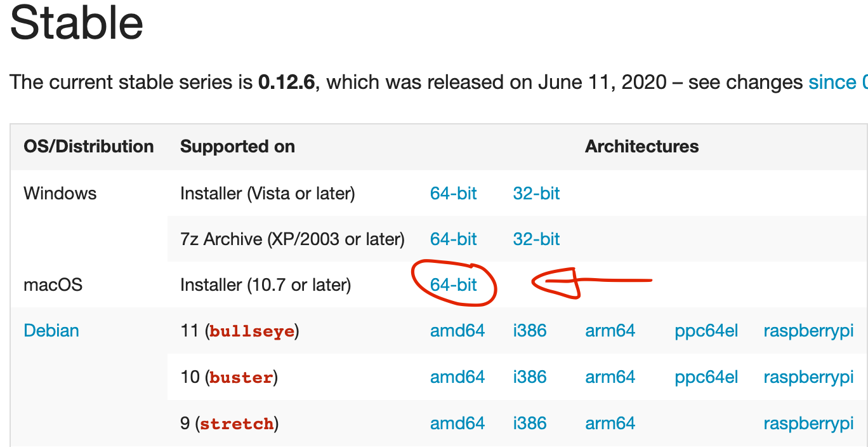Image resolution: width=868 pixels, height=447 pixels.
Task: Click the circled macOS 64-bit installer link
Action: (454, 284)
